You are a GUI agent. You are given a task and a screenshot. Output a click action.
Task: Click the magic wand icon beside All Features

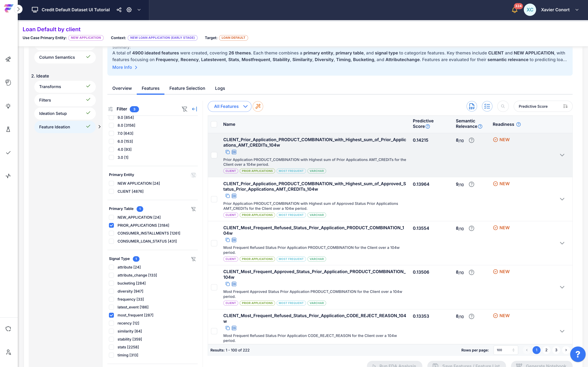pyautogui.click(x=258, y=106)
